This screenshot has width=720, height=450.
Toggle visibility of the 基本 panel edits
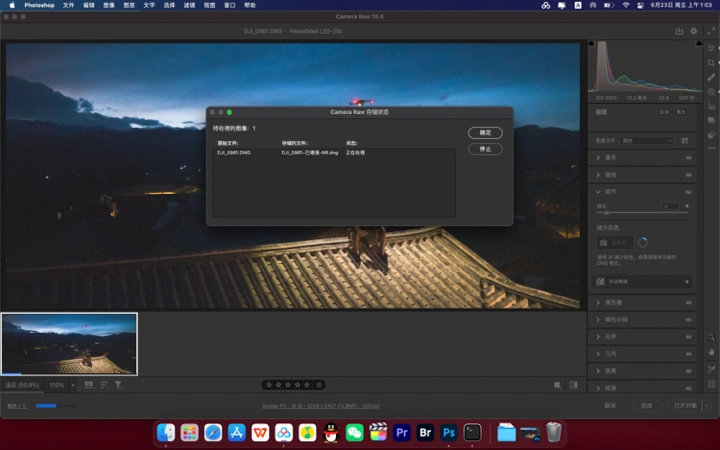688,158
